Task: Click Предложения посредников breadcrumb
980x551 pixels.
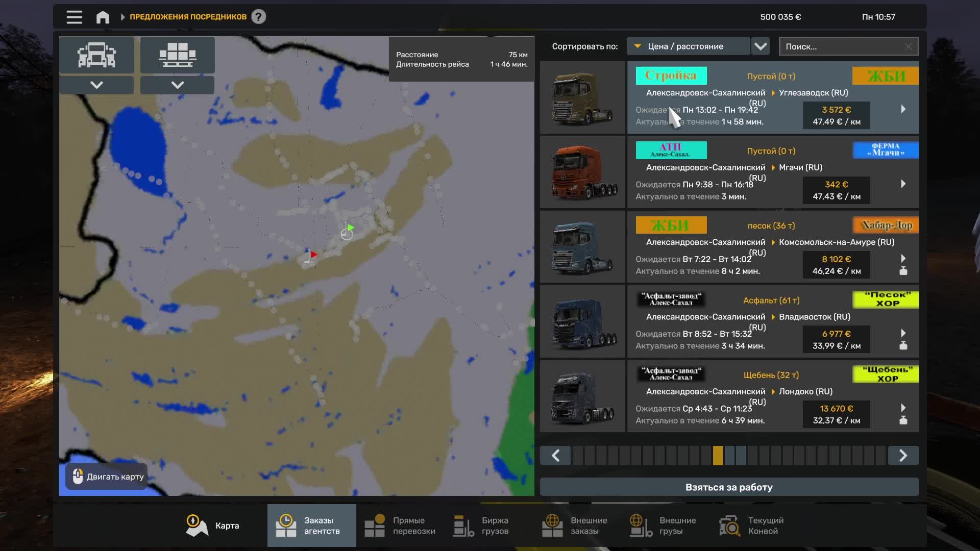Action: click(188, 17)
